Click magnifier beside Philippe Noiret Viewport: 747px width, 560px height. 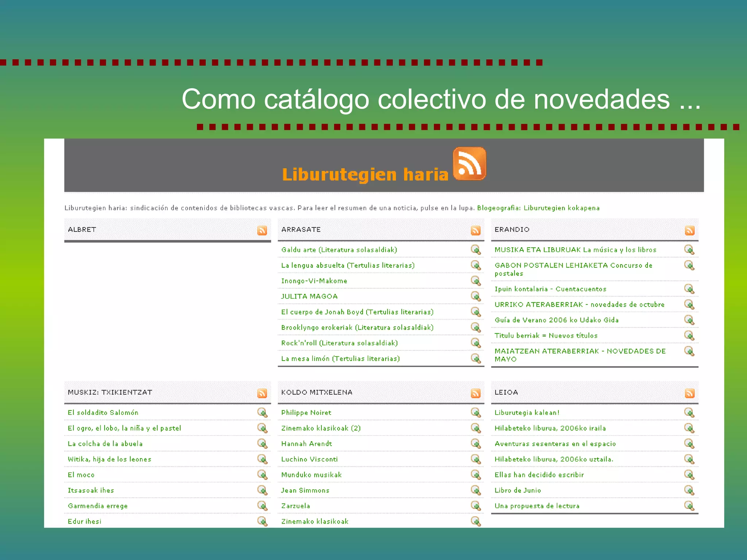pos(476,412)
